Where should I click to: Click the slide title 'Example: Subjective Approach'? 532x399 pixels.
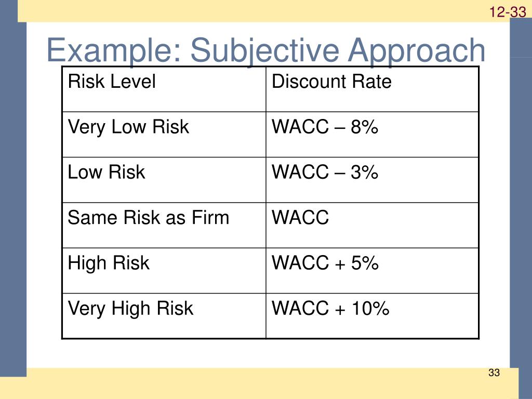click(265, 51)
